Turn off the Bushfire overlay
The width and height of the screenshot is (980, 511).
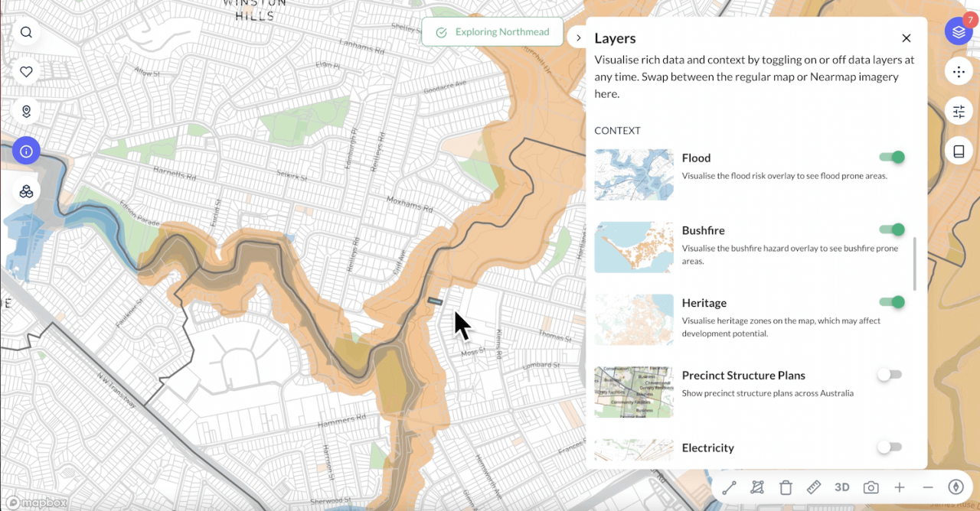890,229
